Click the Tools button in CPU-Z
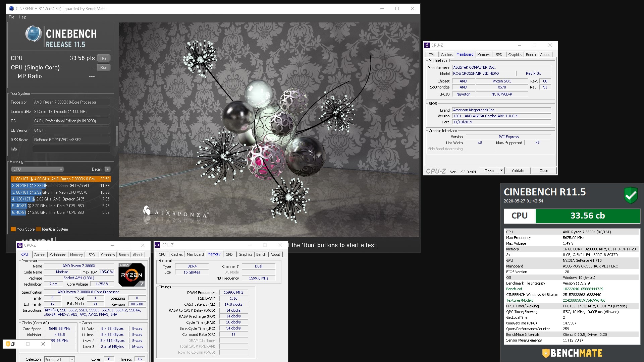Screen dimensions: 644x362 [489, 171]
